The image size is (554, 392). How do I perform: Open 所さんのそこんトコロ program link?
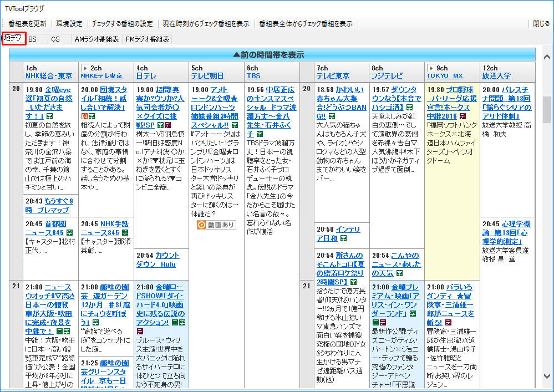click(340, 269)
